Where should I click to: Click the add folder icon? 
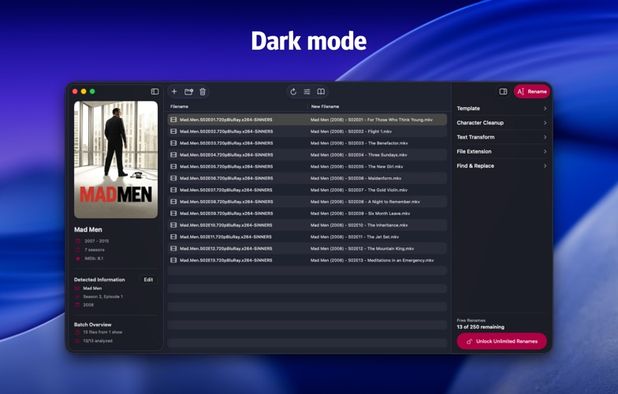pos(189,91)
